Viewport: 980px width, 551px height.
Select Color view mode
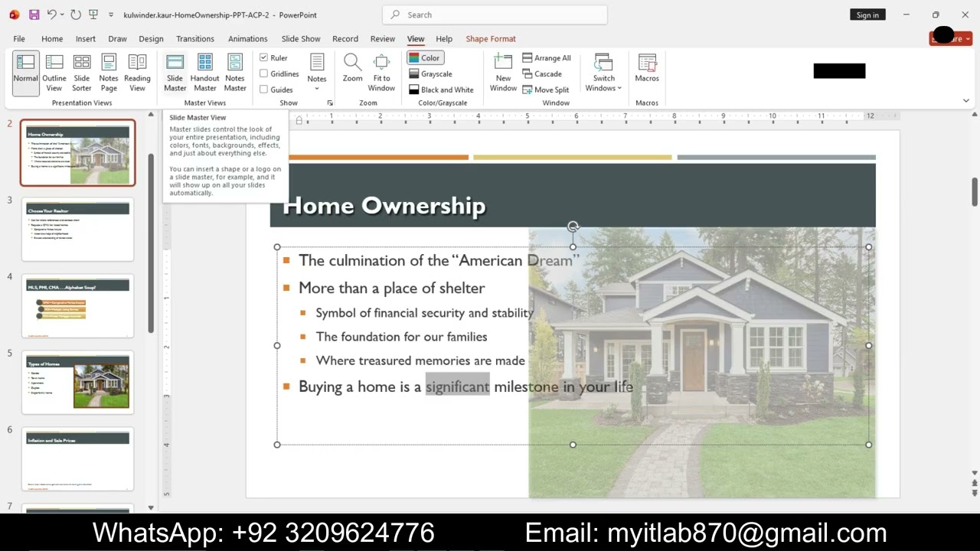click(x=424, y=57)
